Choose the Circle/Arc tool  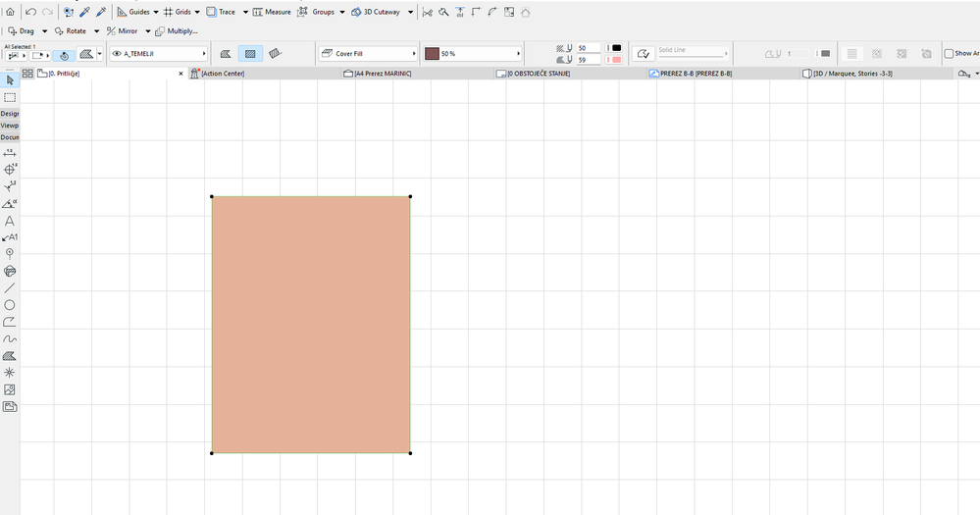point(10,305)
